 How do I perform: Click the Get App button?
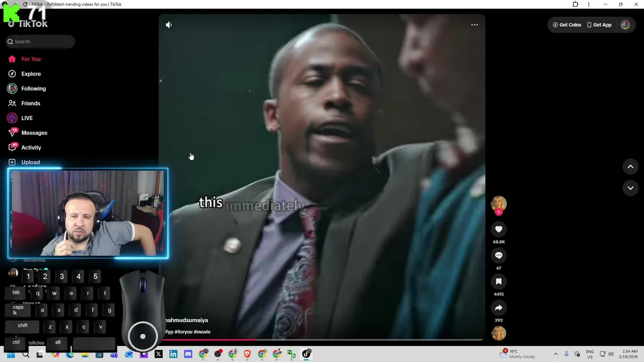coord(599,25)
